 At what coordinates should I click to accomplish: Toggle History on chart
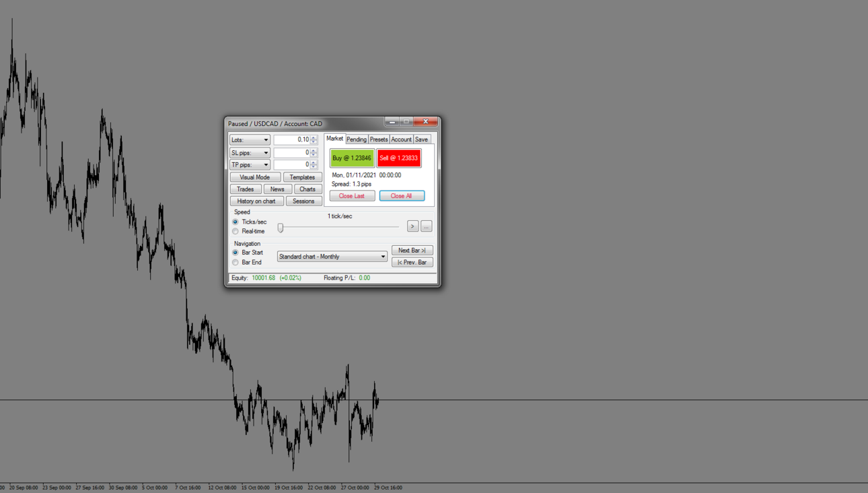tap(256, 201)
